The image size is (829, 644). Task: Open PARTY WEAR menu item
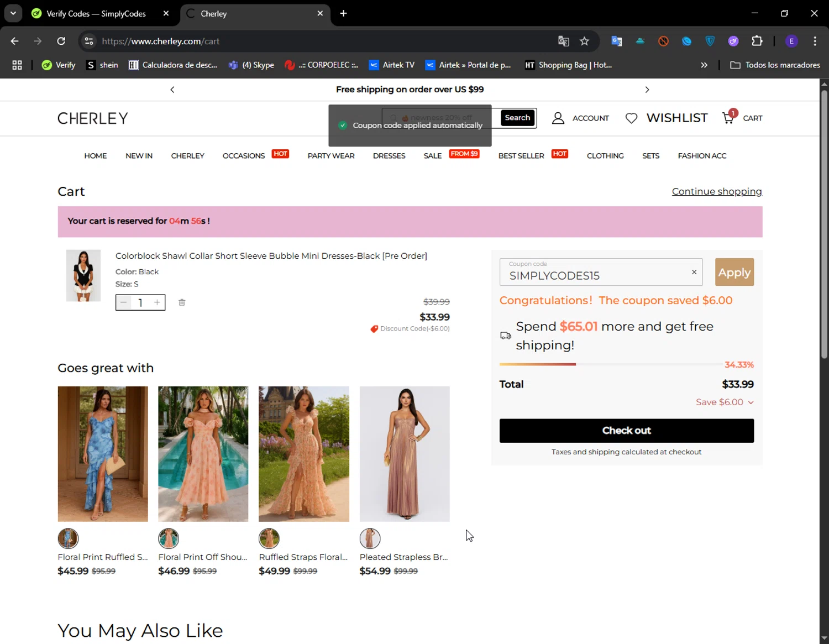coord(331,156)
